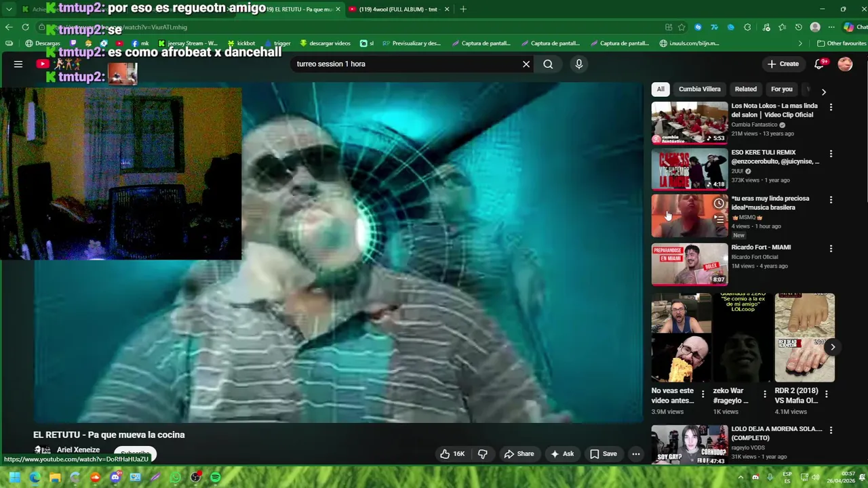Start voice search with the microphone icon
The height and width of the screenshot is (488, 868).
coord(578,64)
